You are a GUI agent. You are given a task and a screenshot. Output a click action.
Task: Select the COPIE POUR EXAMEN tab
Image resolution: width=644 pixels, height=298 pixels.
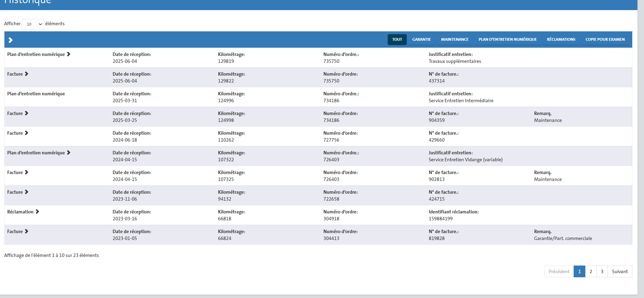coord(605,39)
